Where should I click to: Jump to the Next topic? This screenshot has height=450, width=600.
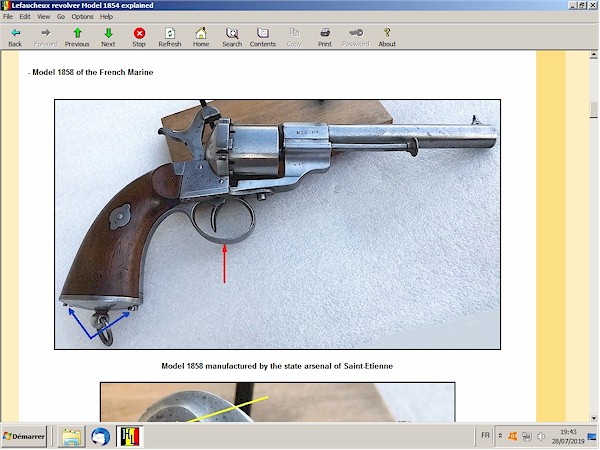coord(108,38)
